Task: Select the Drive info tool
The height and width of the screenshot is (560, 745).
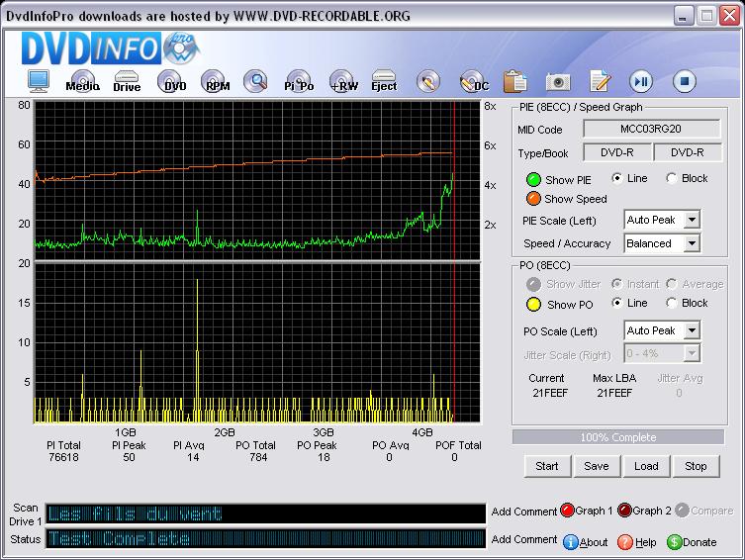Action: click(127, 81)
